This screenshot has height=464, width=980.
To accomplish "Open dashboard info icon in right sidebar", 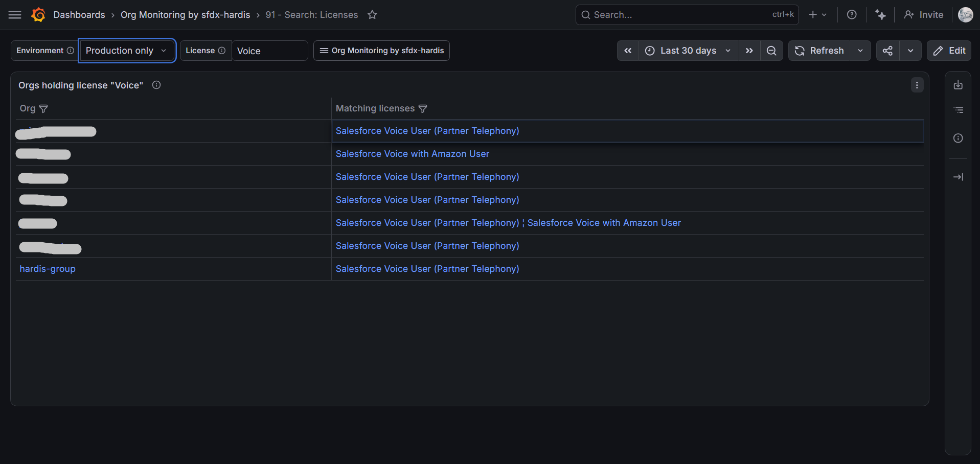I will coord(958,138).
